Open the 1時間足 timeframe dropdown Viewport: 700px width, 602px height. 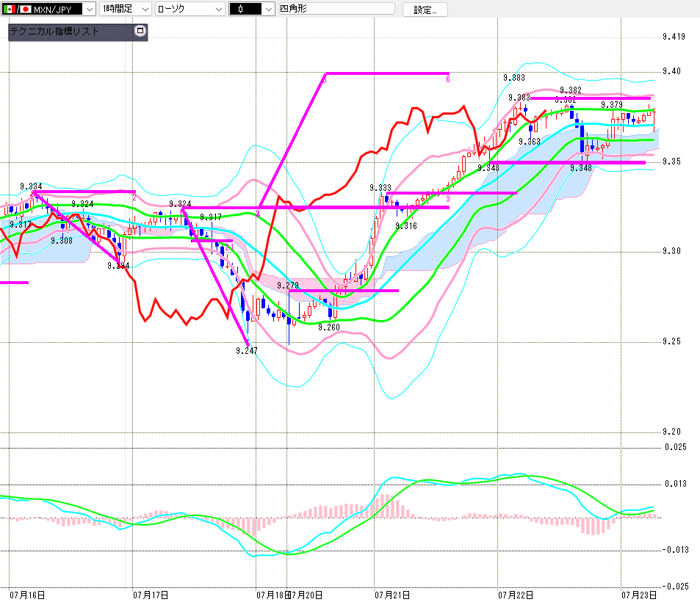126,9
